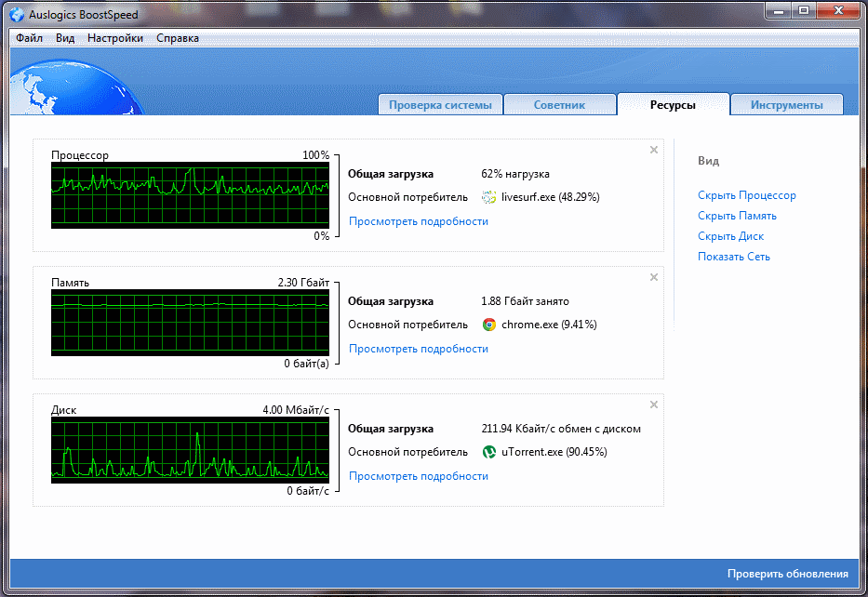Switch to the Проверка системы tab
This screenshot has height=597, width=868.
pos(440,104)
